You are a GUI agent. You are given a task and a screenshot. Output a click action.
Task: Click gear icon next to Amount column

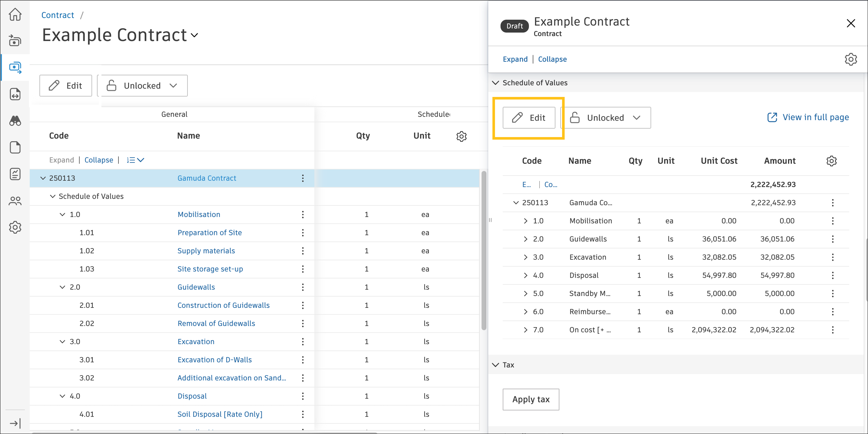tap(831, 161)
